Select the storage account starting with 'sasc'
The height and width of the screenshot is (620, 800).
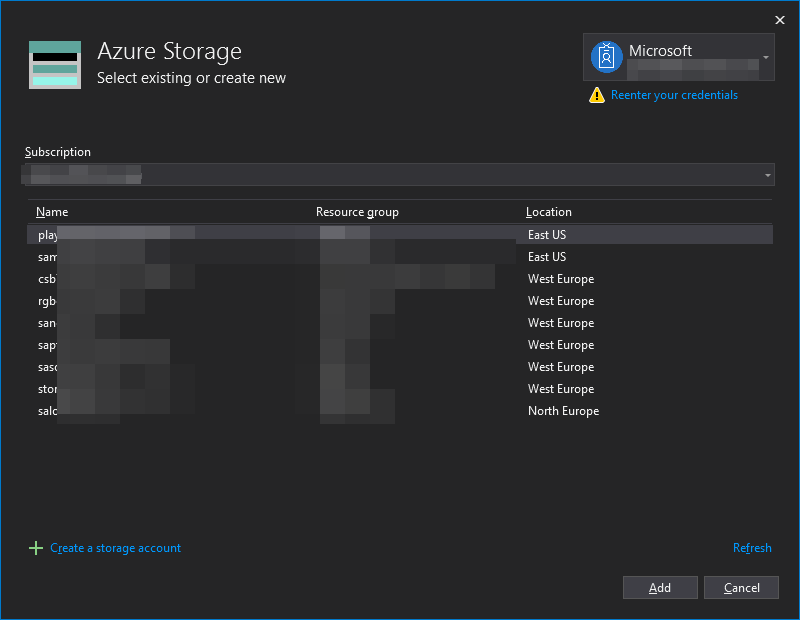point(400,366)
